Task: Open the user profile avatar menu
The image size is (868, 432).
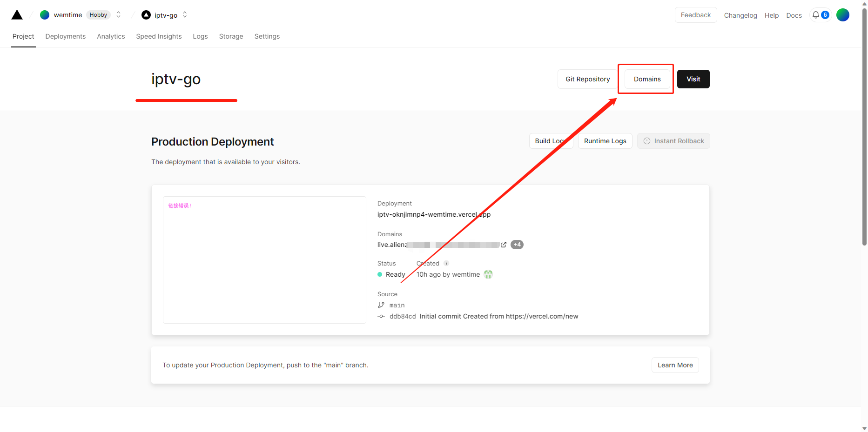Action: click(x=843, y=15)
